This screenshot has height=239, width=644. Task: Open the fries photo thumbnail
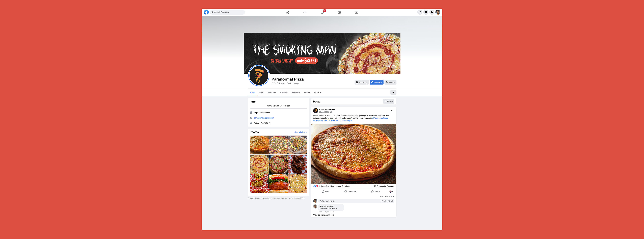[259, 183]
